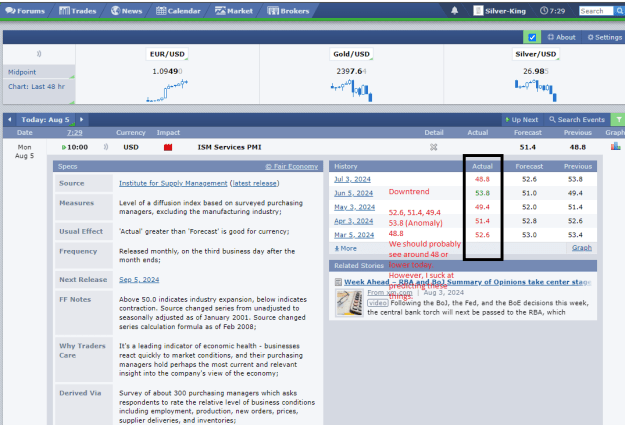This screenshot has height=425, width=625.
Task: Click the 51.4 forecast value in event row
Action: 527,147
